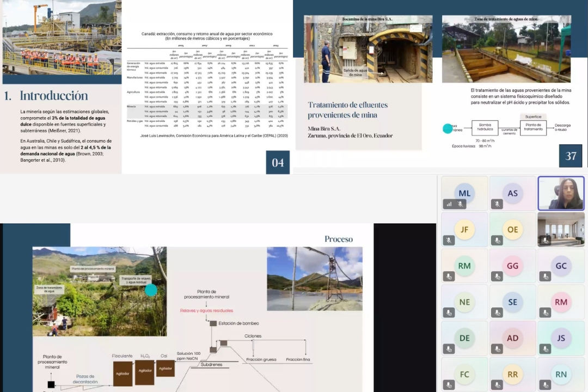Click the slide number 04 badge
The width and height of the screenshot is (588, 392).
click(278, 162)
